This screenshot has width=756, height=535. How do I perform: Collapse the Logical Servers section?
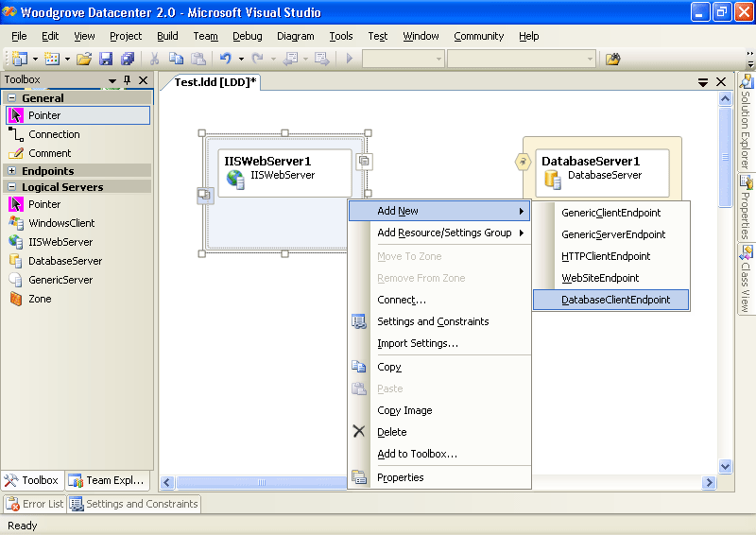coord(12,187)
